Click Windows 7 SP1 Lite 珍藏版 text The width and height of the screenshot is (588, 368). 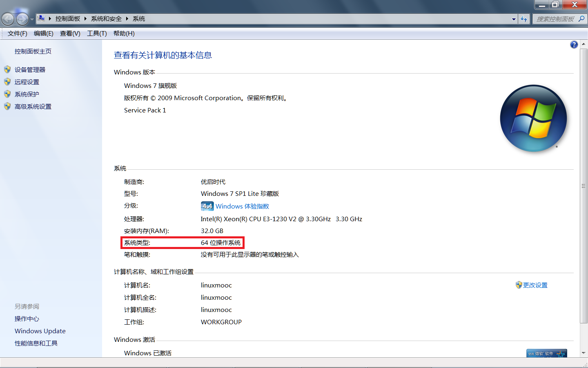coord(240,194)
